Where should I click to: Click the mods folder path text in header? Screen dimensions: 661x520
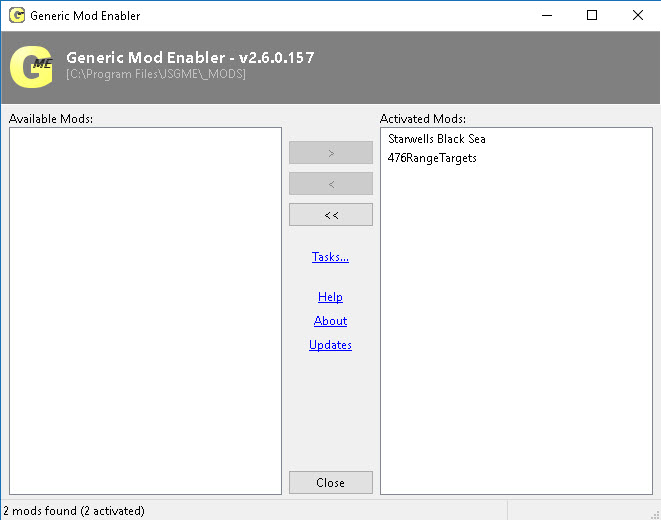[x=156, y=74]
